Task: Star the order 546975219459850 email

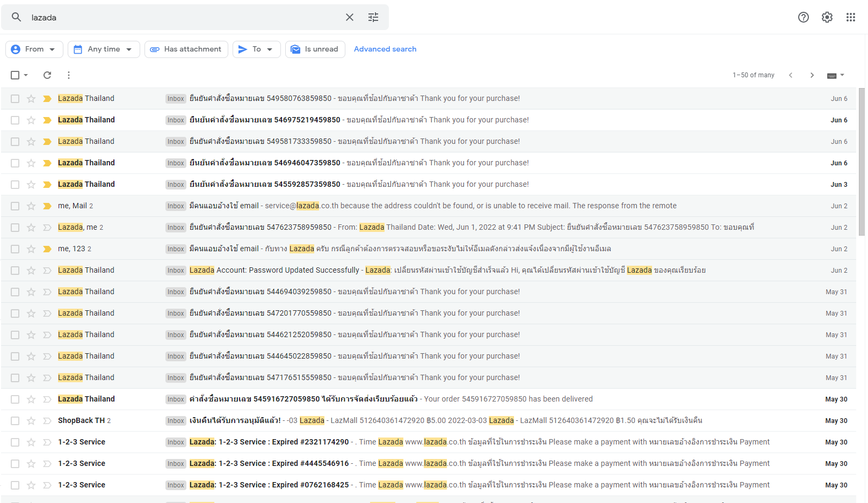Action: (x=31, y=120)
